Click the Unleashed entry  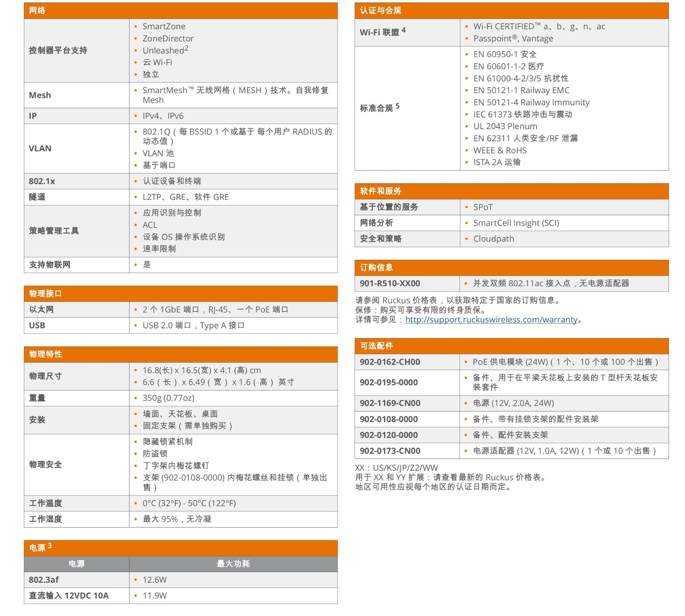(165, 50)
